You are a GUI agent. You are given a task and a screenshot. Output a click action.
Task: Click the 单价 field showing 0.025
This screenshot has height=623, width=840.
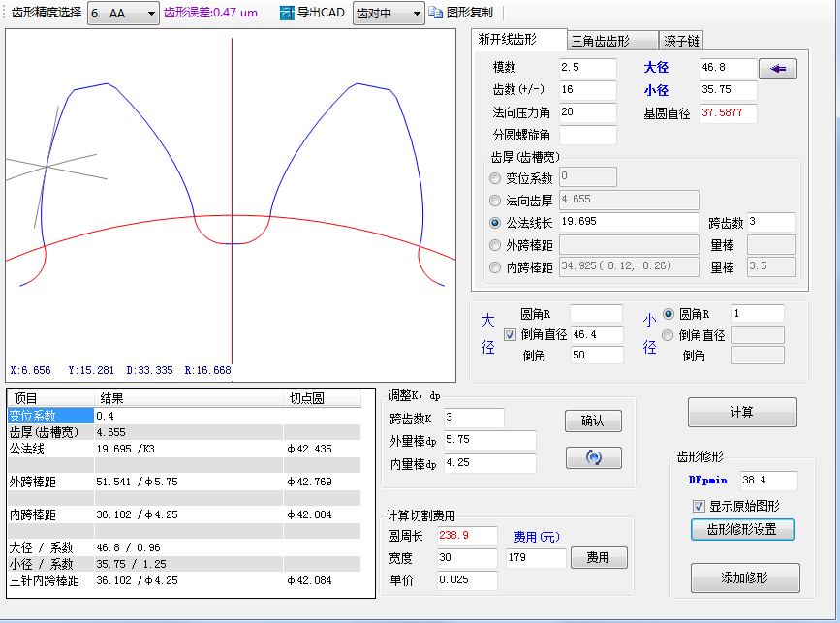[467, 580]
